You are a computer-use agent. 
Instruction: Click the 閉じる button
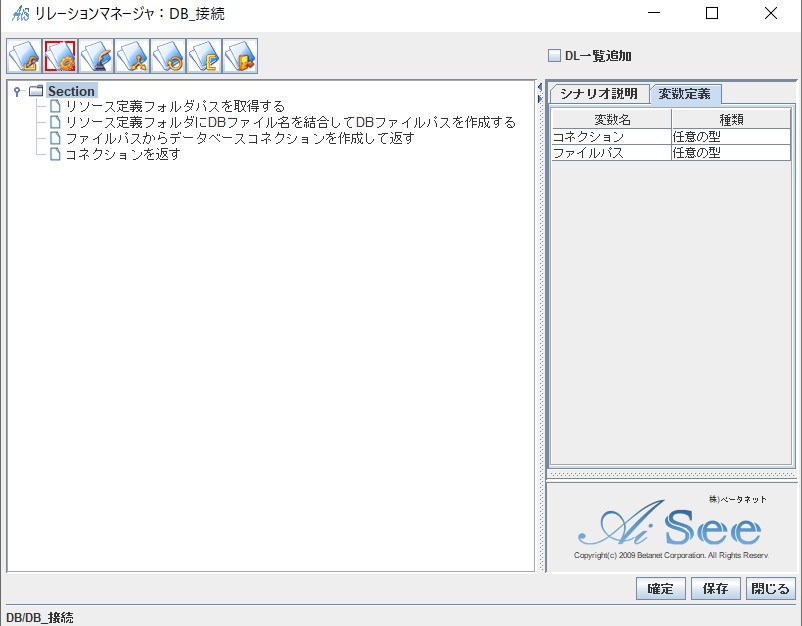click(x=770, y=589)
